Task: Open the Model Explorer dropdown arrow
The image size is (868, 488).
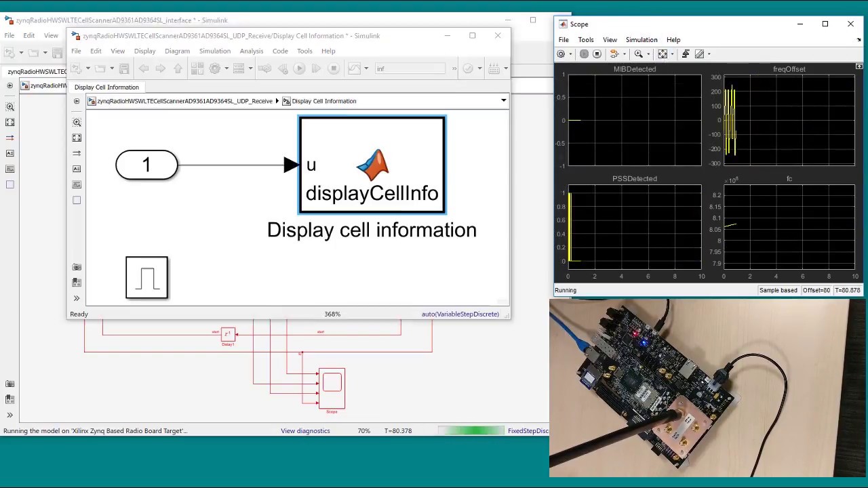Action: [250, 68]
